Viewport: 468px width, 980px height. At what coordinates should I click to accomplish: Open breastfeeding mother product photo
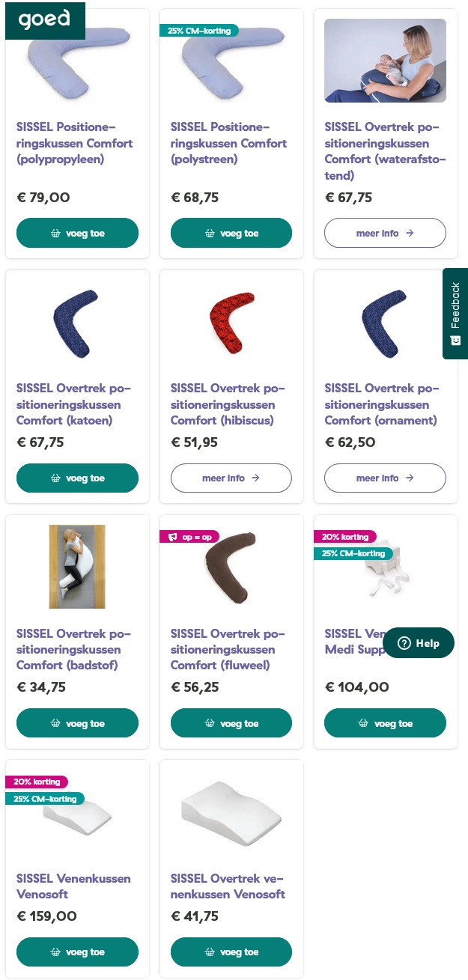pos(385,61)
